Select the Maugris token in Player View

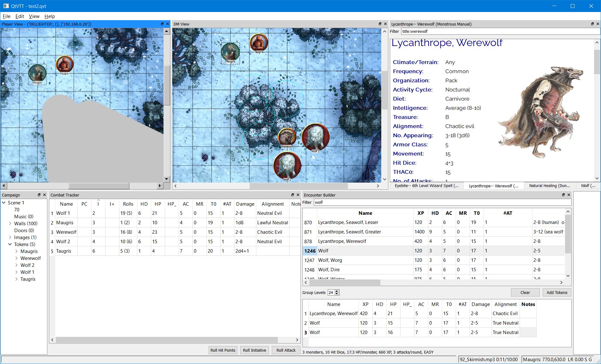(x=37, y=73)
